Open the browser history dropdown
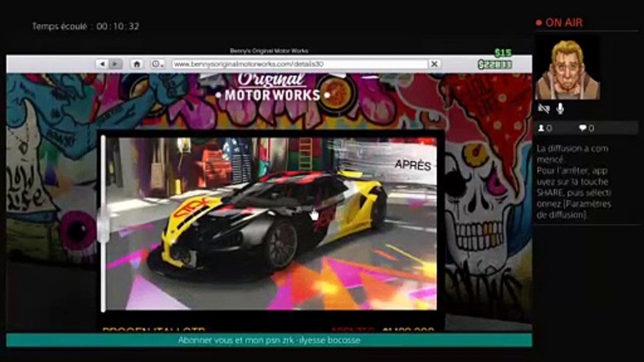The image size is (644, 362). [157, 64]
